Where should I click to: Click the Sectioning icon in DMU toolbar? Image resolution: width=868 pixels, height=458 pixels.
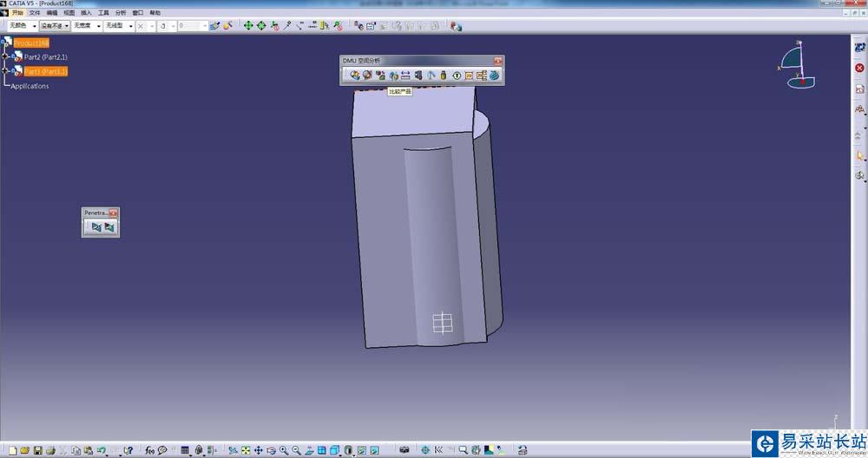tap(367, 75)
